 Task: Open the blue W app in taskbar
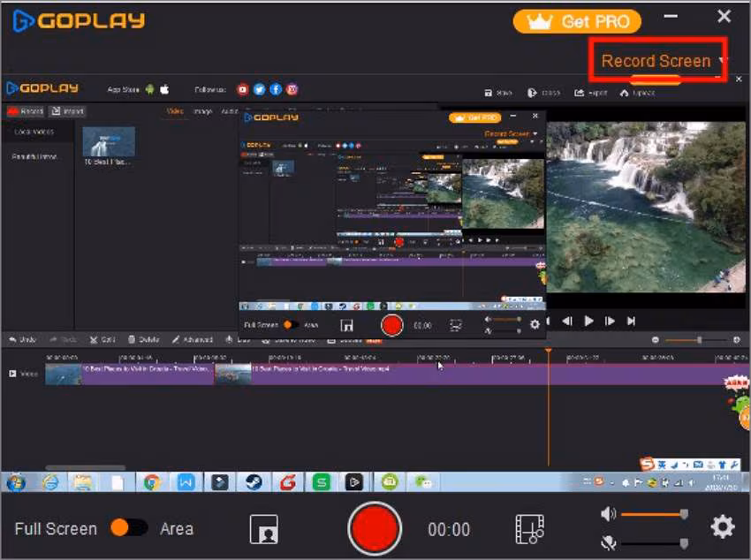186,482
